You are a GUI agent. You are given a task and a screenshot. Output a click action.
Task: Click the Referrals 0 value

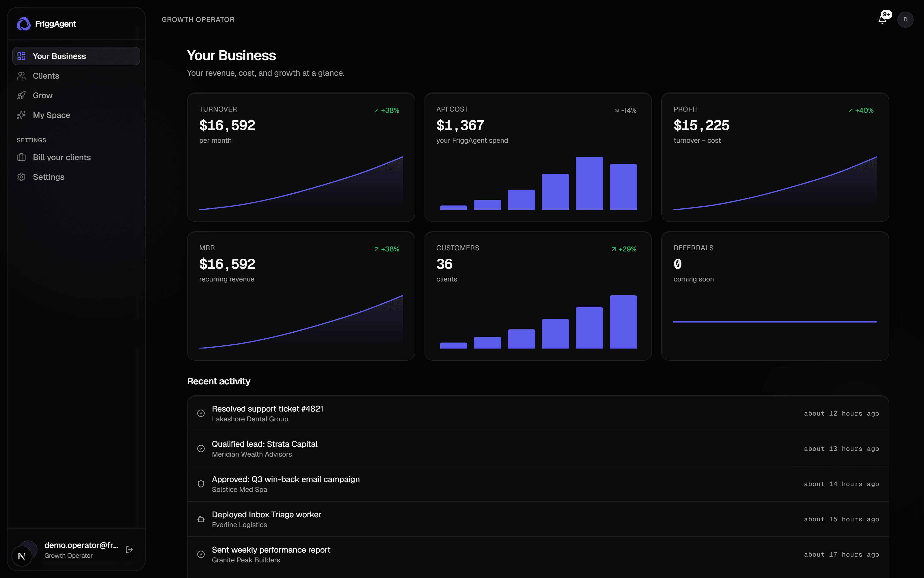678,264
